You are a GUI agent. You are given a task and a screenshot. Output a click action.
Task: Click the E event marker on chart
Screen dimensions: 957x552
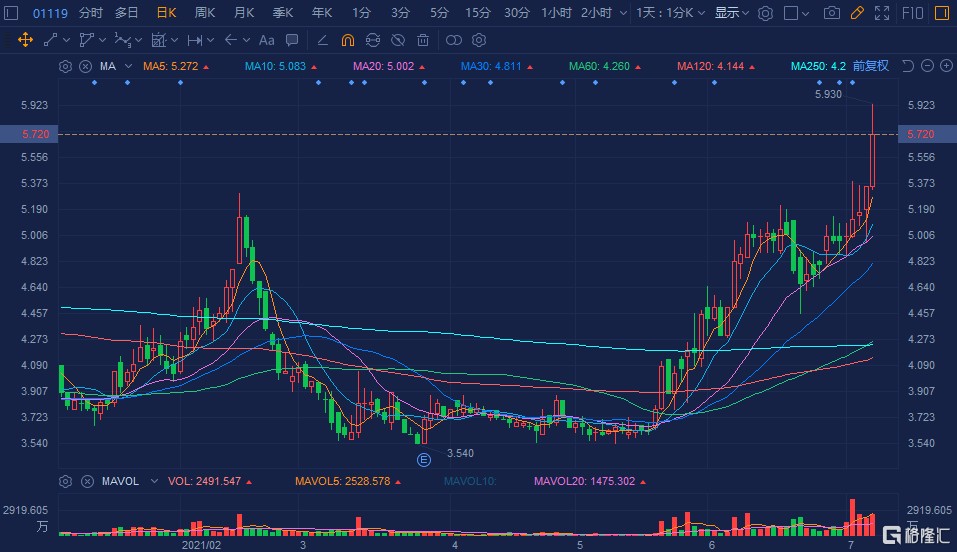(423, 459)
